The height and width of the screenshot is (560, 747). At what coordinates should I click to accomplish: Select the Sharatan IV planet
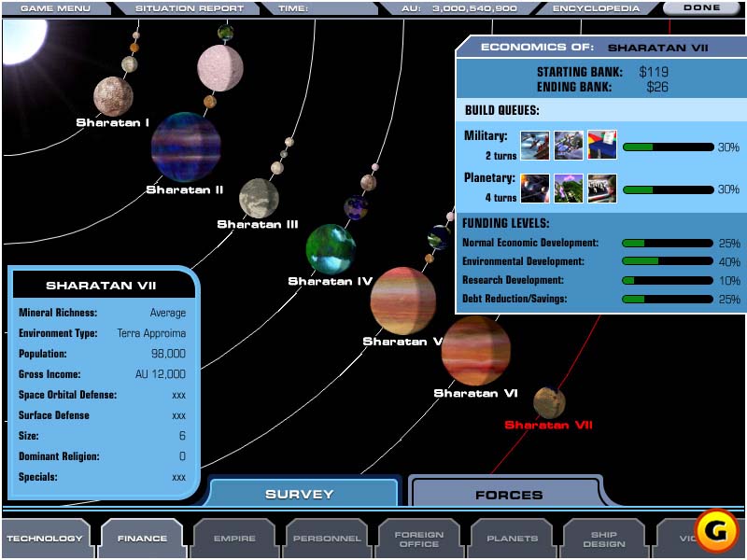(331, 249)
